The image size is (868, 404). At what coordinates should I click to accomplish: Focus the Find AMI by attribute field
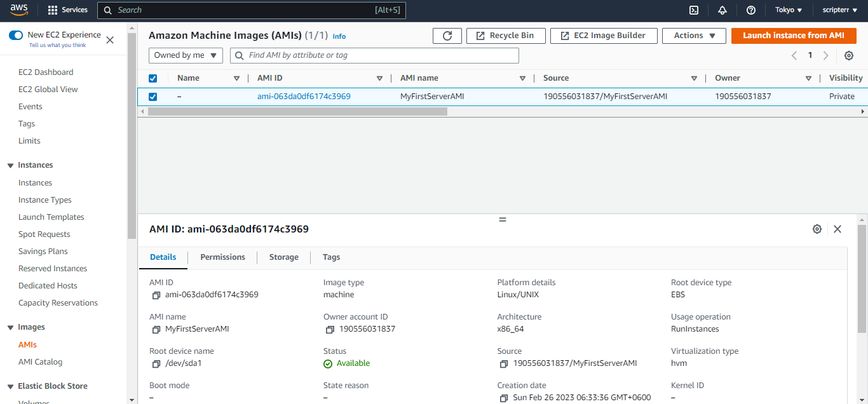tap(374, 55)
